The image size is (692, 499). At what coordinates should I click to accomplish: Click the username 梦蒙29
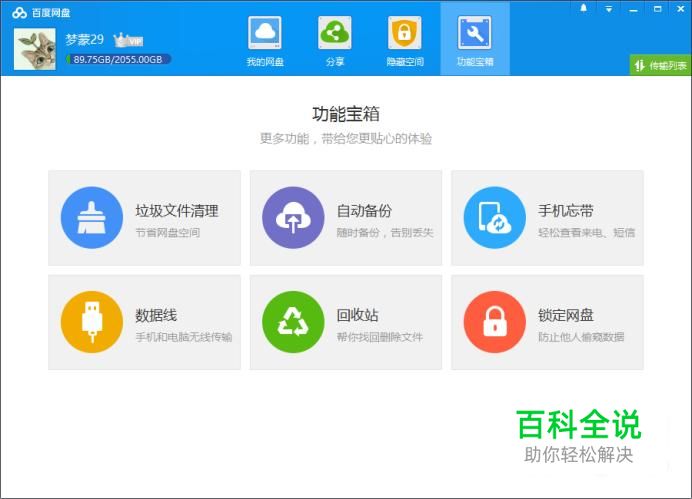click(85, 40)
